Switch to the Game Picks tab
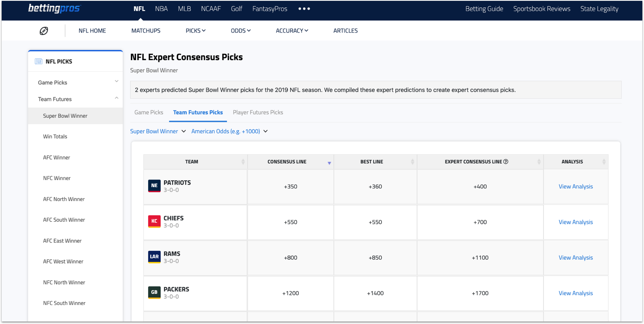This screenshot has height=324, width=644. (149, 112)
